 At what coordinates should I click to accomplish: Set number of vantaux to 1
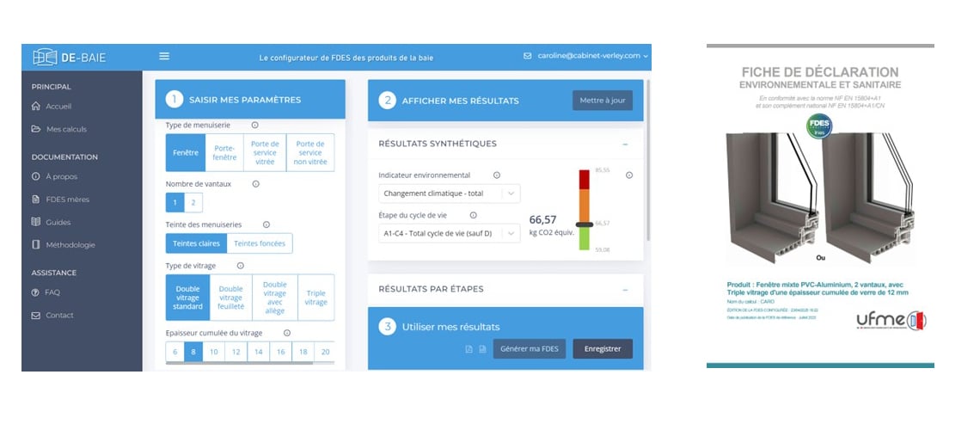175,202
